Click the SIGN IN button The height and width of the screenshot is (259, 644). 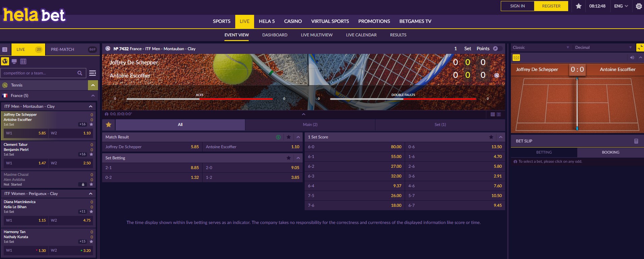click(x=517, y=6)
